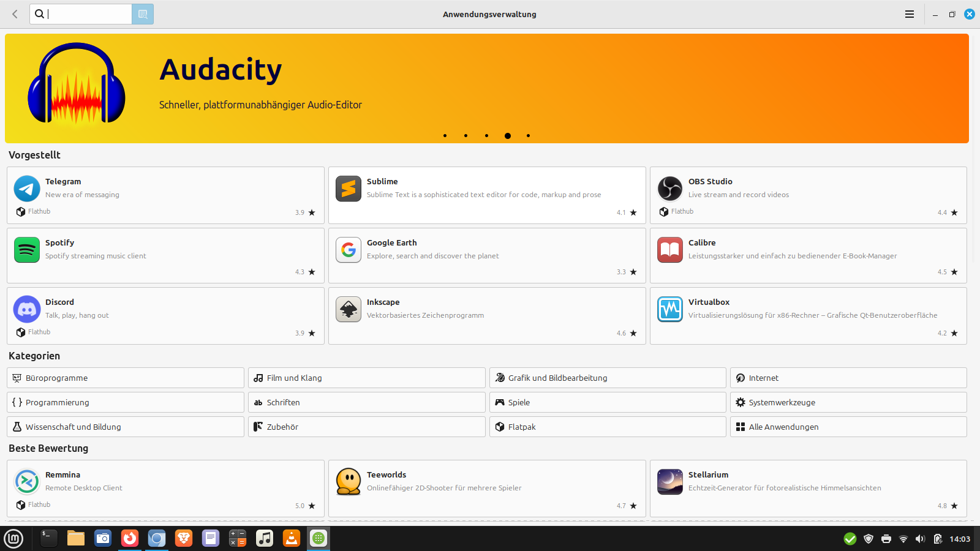This screenshot has height=551, width=980.
Task: Select the first banner slide dot
Action: 445,136
